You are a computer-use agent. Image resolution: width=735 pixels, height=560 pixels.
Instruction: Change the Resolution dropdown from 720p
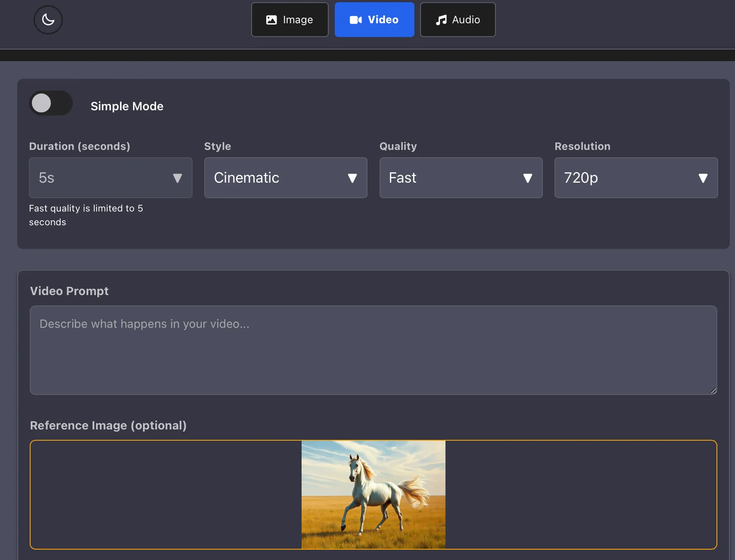pyautogui.click(x=636, y=178)
